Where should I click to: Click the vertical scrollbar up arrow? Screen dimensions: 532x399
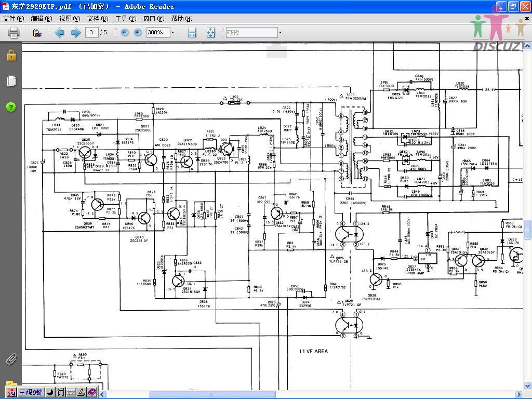pyautogui.click(x=528, y=46)
